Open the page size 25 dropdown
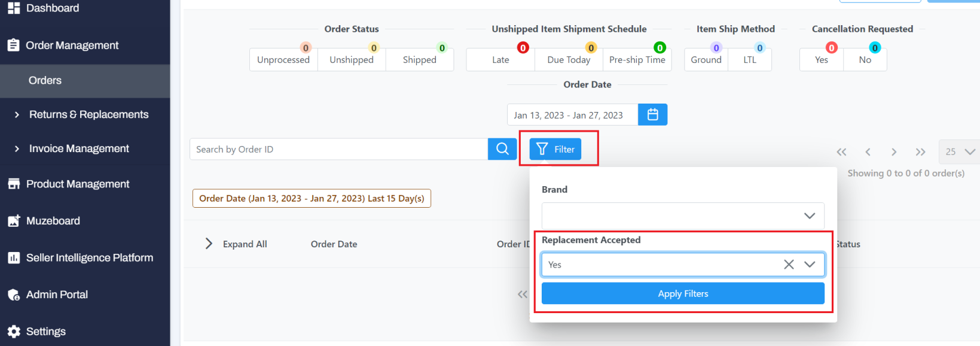Screen dimensions: 980x346 pyautogui.click(x=959, y=152)
